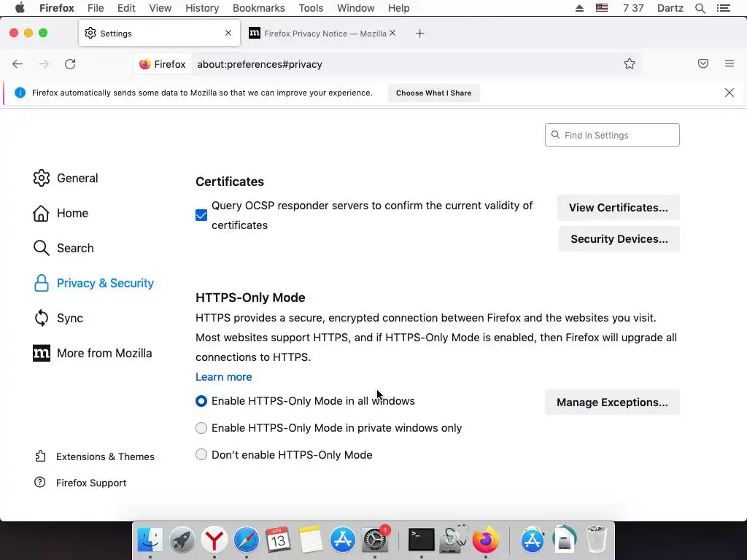Screen dimensions: 747x560
Task: Select HTTPS-Only Mode in private windows only
Action: click(x=201, y=427)
